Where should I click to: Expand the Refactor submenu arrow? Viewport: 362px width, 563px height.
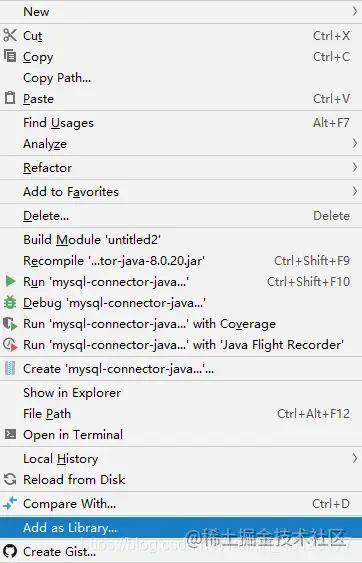click(x=355, y=167)
